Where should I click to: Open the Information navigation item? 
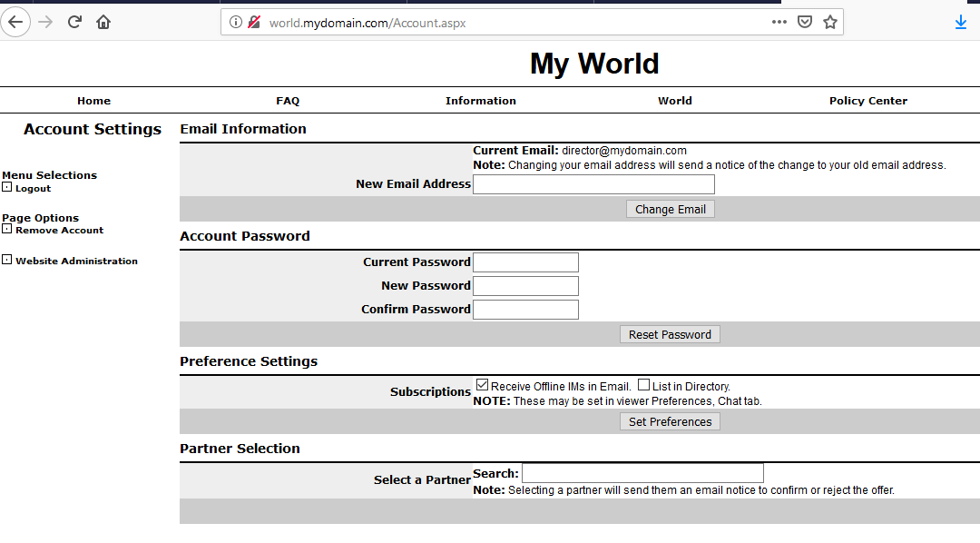pyautogui.click(x=481, y=101)
